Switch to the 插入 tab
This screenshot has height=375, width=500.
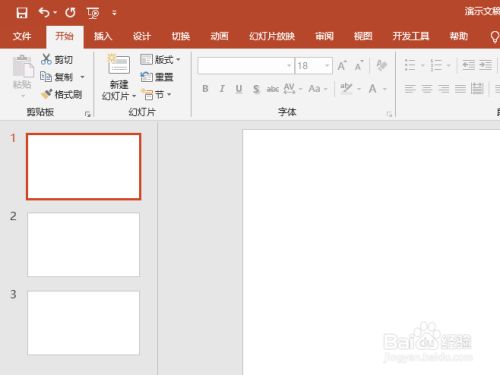pos(103,36)
